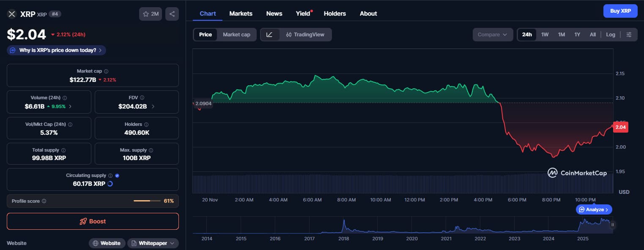
Task: Switch to the Holders tab
Action: (x=334, y=14)
